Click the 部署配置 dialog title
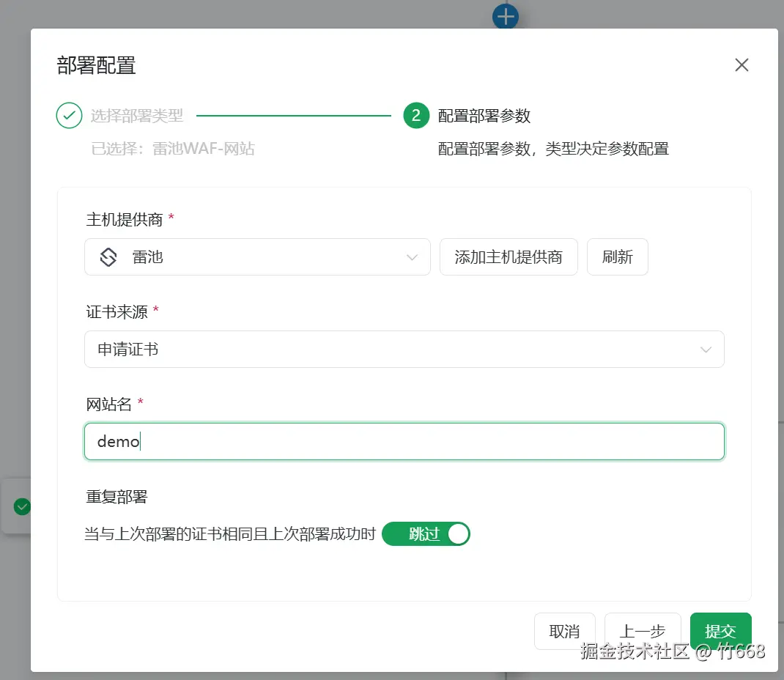This screenshot has height=680, width=784. coord(96,65)
